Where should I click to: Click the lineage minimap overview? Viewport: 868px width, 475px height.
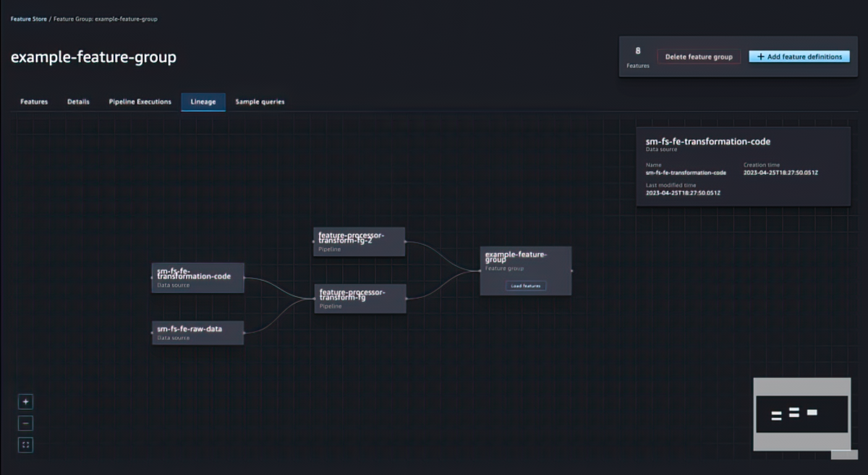[x=801, y=414]
